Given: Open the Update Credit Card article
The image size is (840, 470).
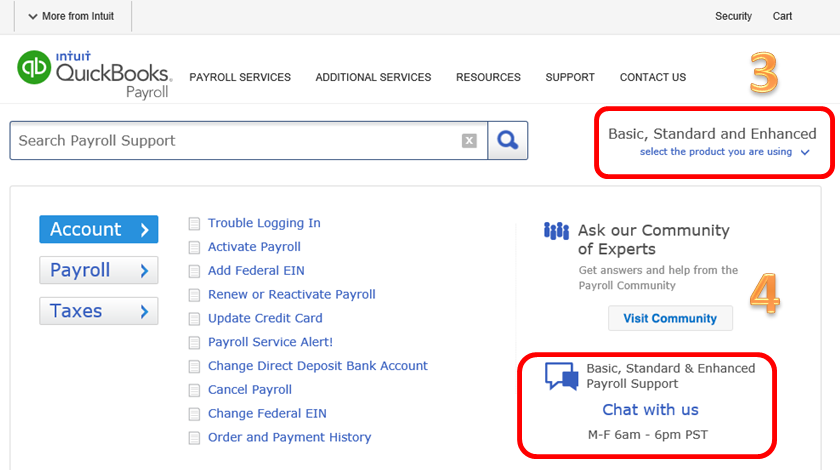Looking at the screenshot, I should 265,318.
